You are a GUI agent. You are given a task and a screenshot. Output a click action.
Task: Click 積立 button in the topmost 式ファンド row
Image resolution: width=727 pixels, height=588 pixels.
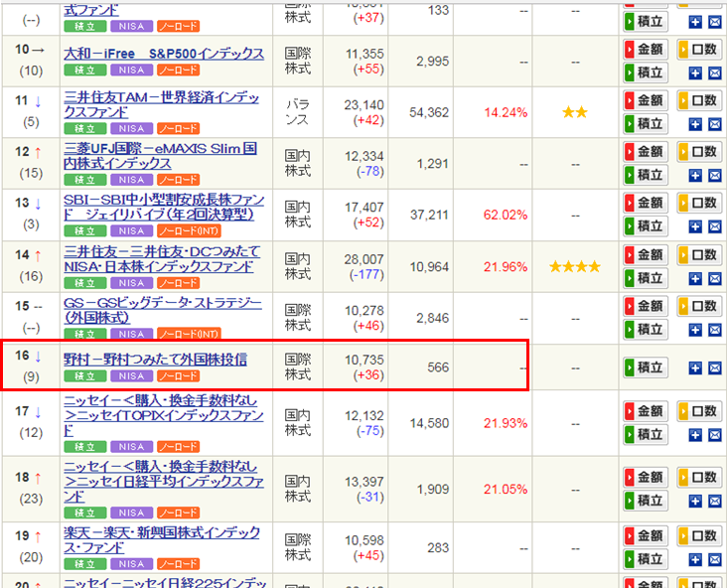tap(646, 21)
